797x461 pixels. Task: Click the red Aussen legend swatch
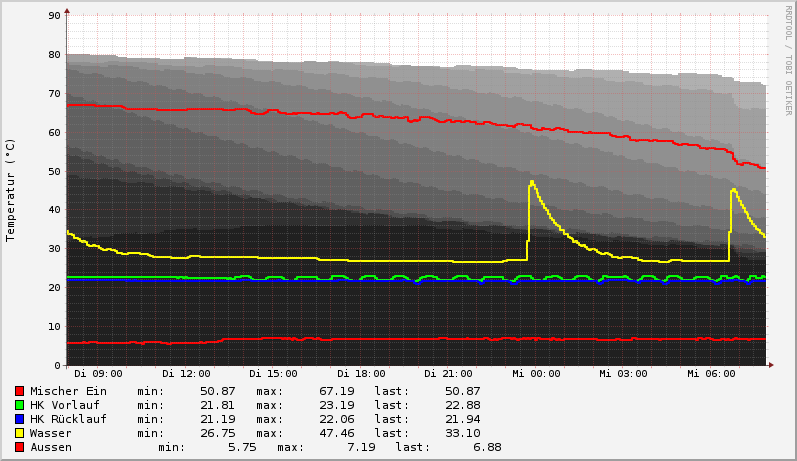(19, 447)
